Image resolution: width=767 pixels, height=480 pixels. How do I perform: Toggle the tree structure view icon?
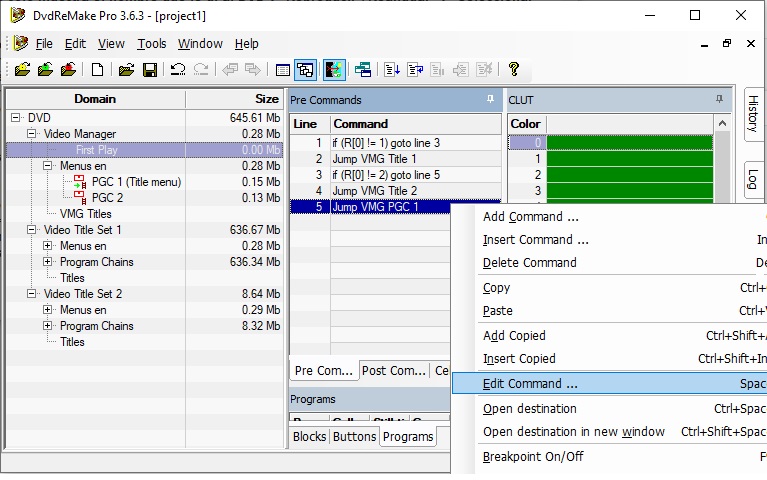pos(305,70)
